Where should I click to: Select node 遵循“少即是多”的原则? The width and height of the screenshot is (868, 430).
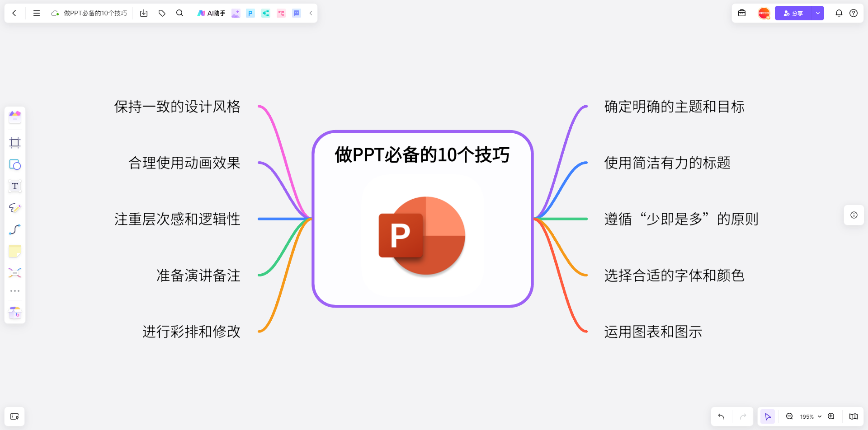coord(681,219)
